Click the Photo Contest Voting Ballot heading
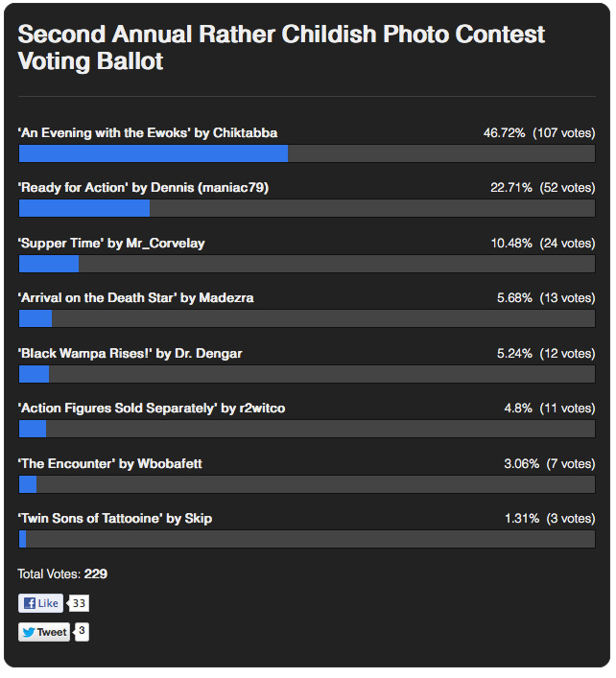Image resolution: width=616 pixels, height=678 pixels. [281, 47]
